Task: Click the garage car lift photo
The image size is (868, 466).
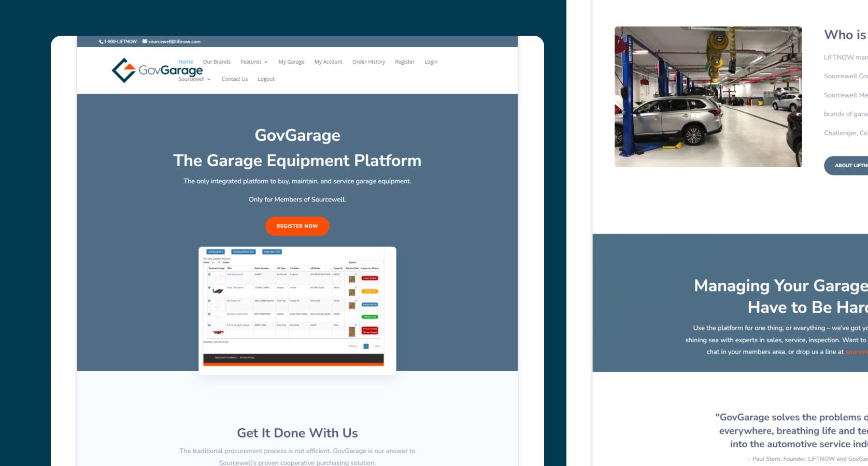Action: pos(708,97)
